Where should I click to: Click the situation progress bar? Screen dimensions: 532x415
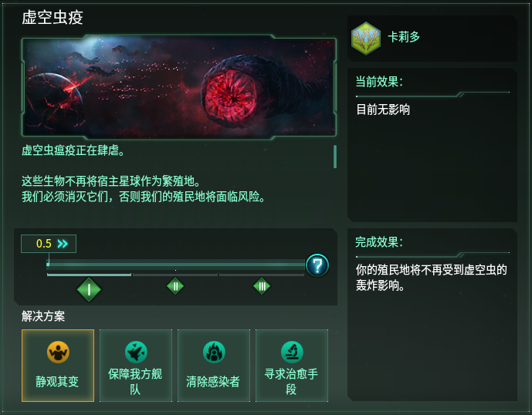pos(176,265)
